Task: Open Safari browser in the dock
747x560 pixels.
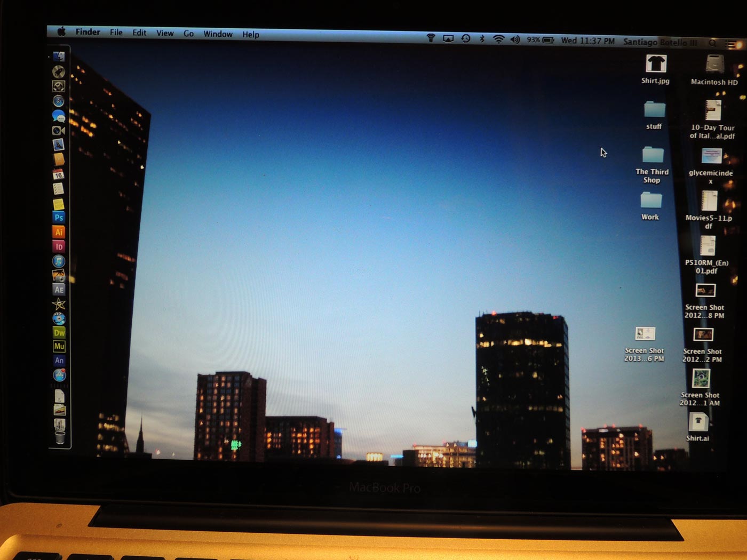Action: pos(58,101)
